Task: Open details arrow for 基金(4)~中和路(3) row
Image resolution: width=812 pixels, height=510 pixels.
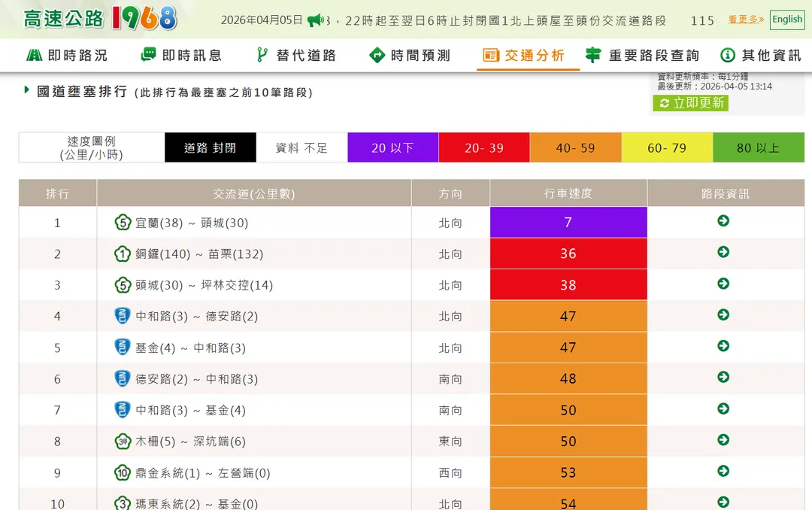Action: [x=723, y=346]
